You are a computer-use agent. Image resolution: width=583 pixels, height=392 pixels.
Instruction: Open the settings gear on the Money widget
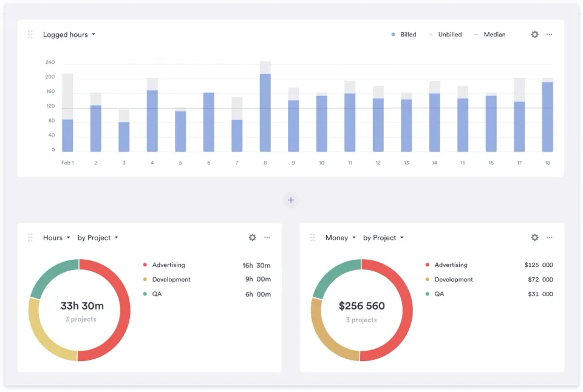tap(534, 238)
